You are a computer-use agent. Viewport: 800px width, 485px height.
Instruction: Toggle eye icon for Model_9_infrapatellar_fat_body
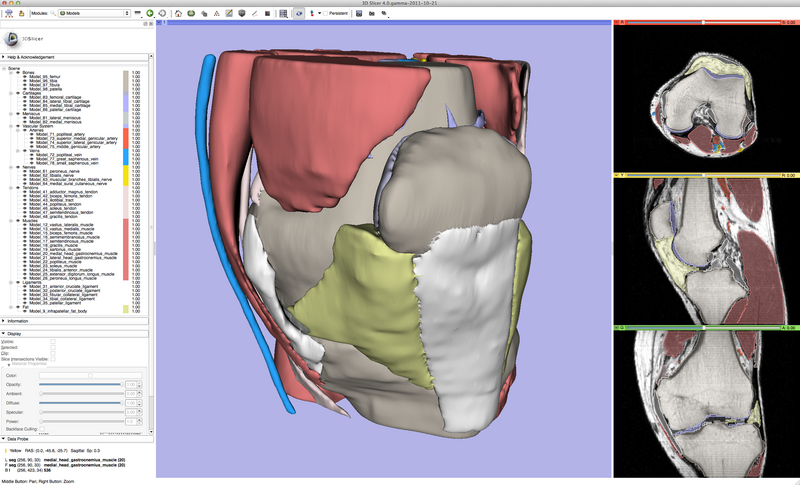(x=25, y=311)
